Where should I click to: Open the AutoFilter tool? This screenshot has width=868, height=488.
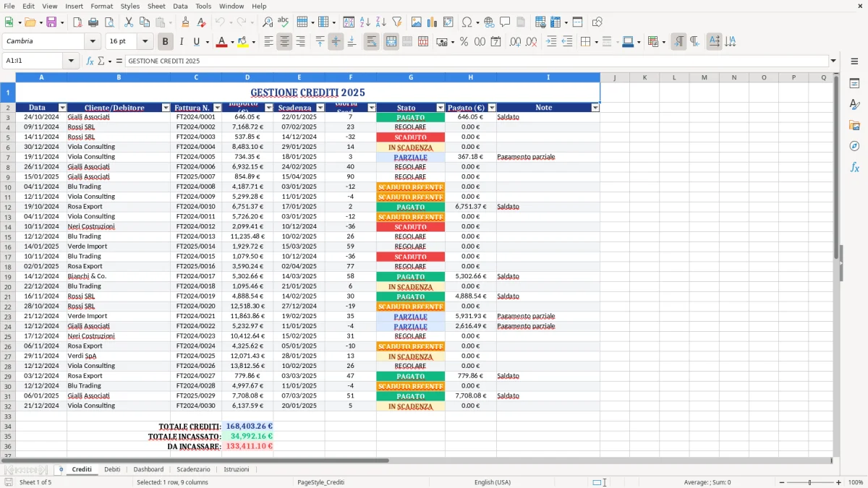coord(396,22)
